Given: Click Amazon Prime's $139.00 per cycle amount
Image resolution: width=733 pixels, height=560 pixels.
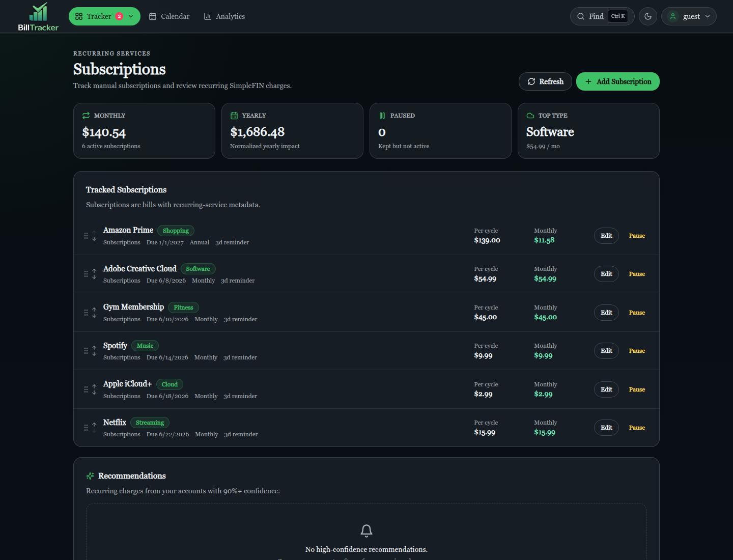Looking at the screenshot, I should point(487,240).
